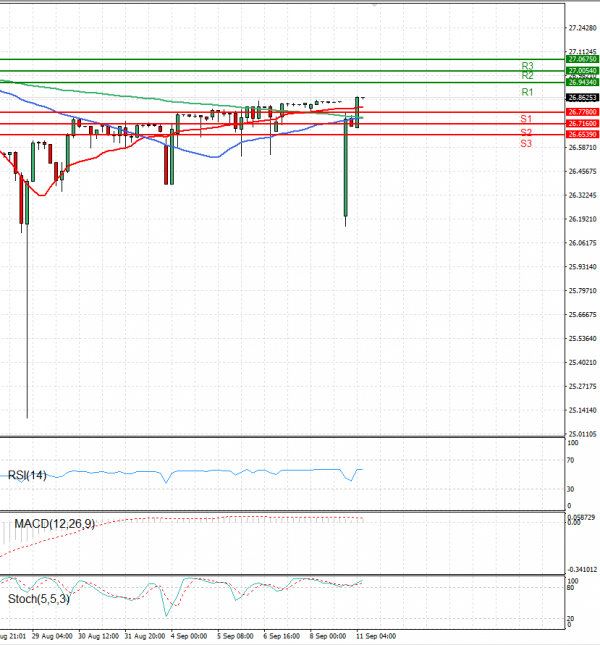Viewport: 600px width, 645px height.
Task: Click the 26.58710 price axis value
Action: (582, 147)
